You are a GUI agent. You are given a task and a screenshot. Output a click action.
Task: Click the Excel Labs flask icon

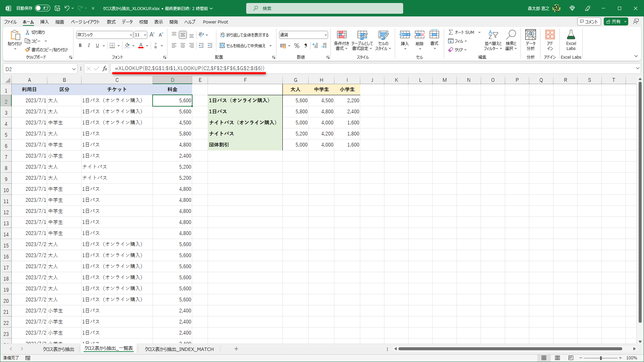571,35
